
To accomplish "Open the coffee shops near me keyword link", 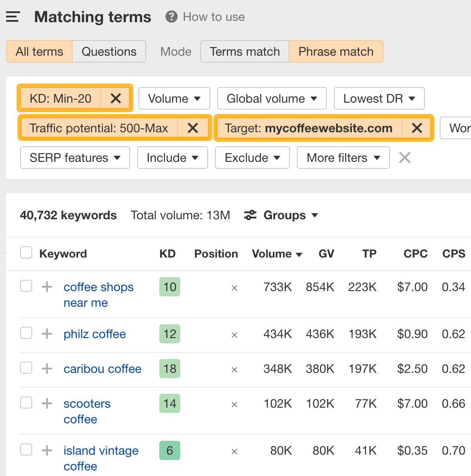I will click(x=98, y=295).
